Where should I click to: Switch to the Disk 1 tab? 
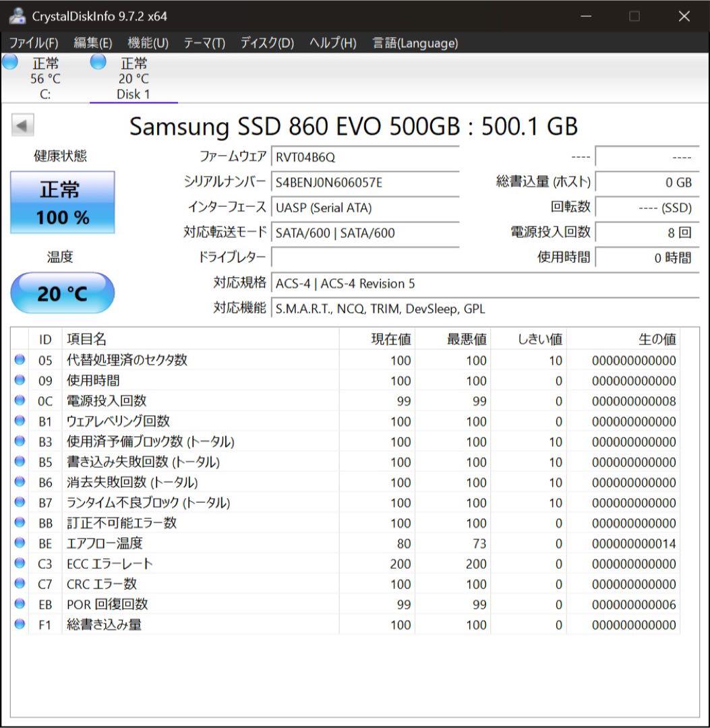(x=134, y=78)
